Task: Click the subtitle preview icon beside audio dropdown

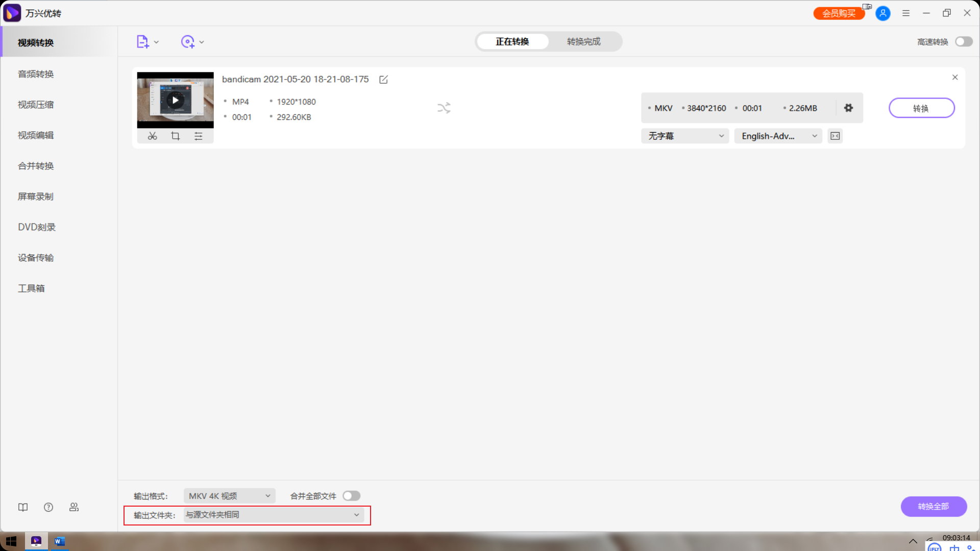Action: (835, 136)
